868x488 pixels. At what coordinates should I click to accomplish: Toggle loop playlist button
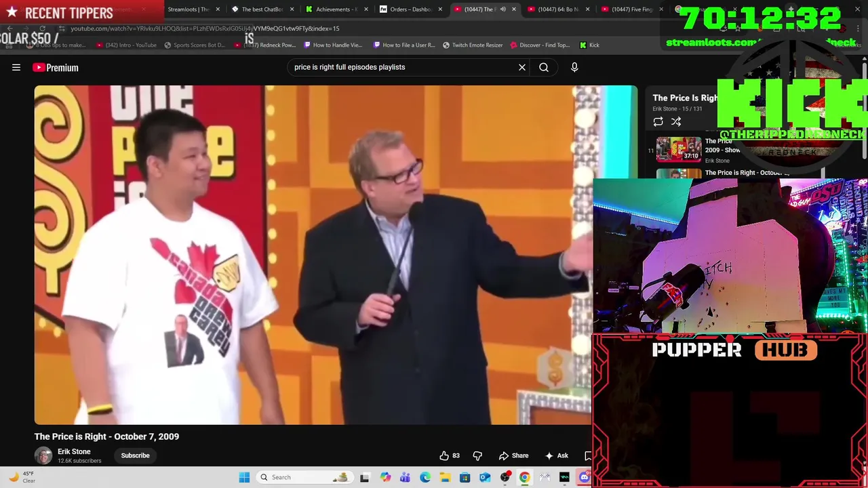coord(658,121)
